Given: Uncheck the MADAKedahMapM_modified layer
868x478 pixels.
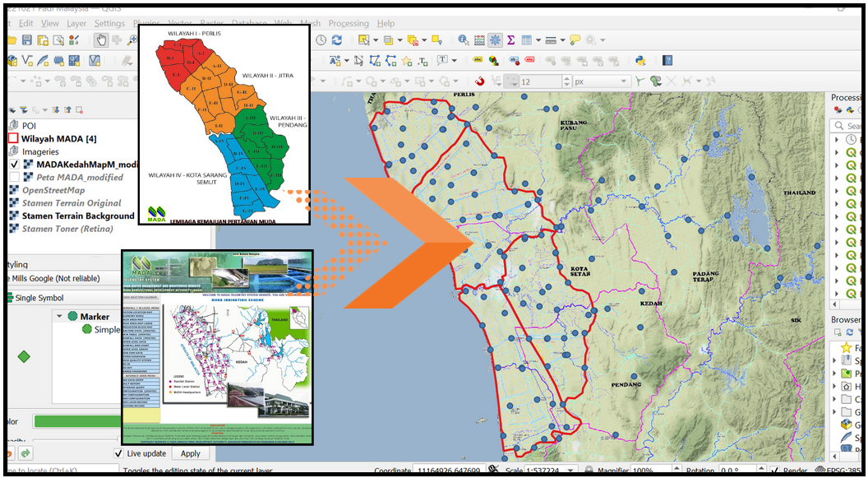Looking at the screenshot, I should point(15,165).
